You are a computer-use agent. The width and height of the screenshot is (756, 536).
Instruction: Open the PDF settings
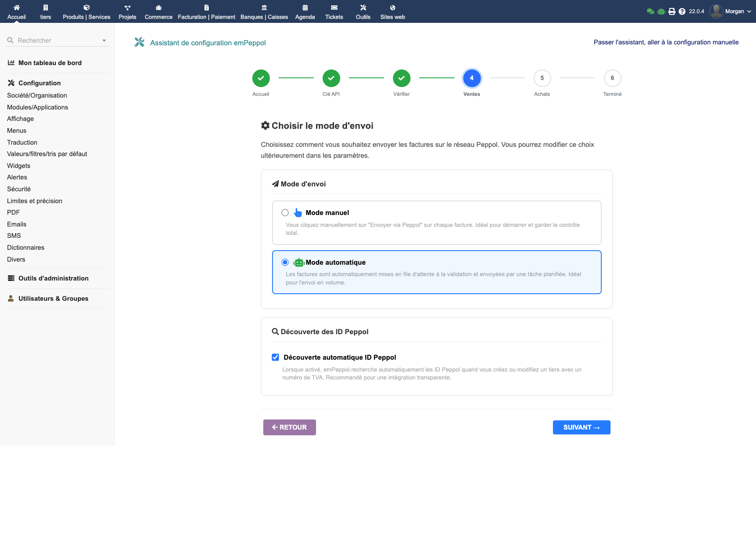(x=13, y=212)
